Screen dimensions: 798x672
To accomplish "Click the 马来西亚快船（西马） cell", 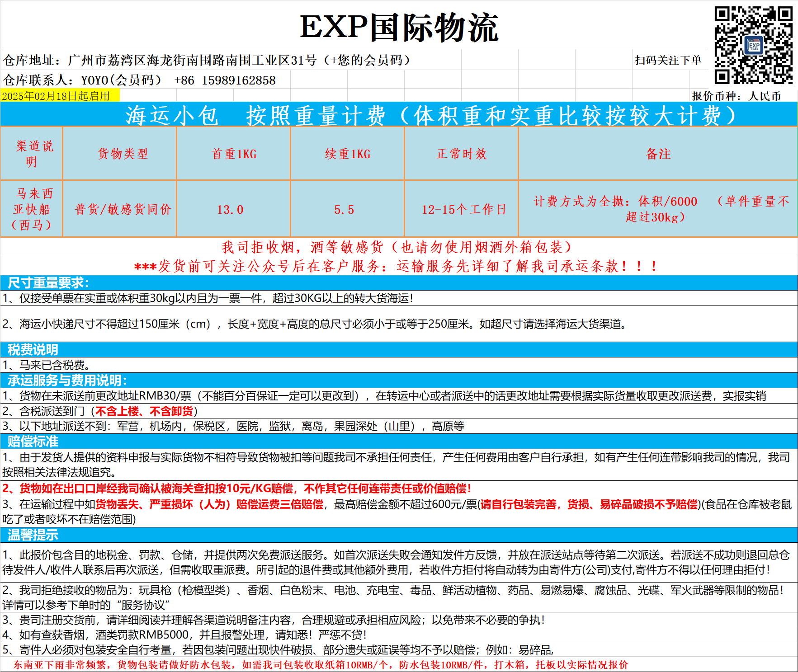I will pos(32,209).
